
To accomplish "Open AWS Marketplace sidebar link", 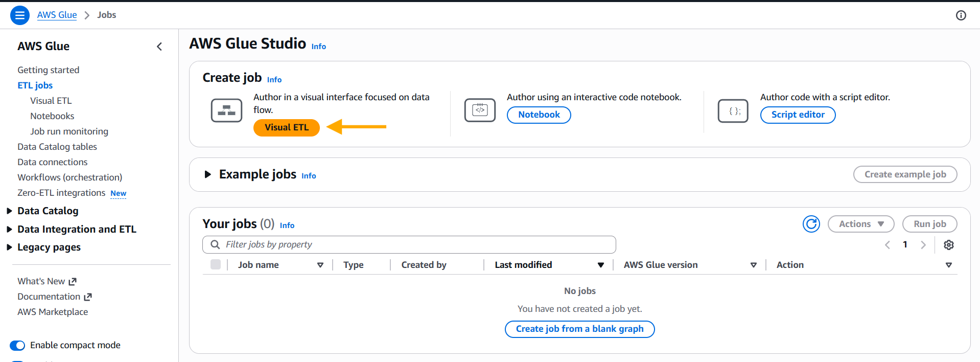I will 53,312.
